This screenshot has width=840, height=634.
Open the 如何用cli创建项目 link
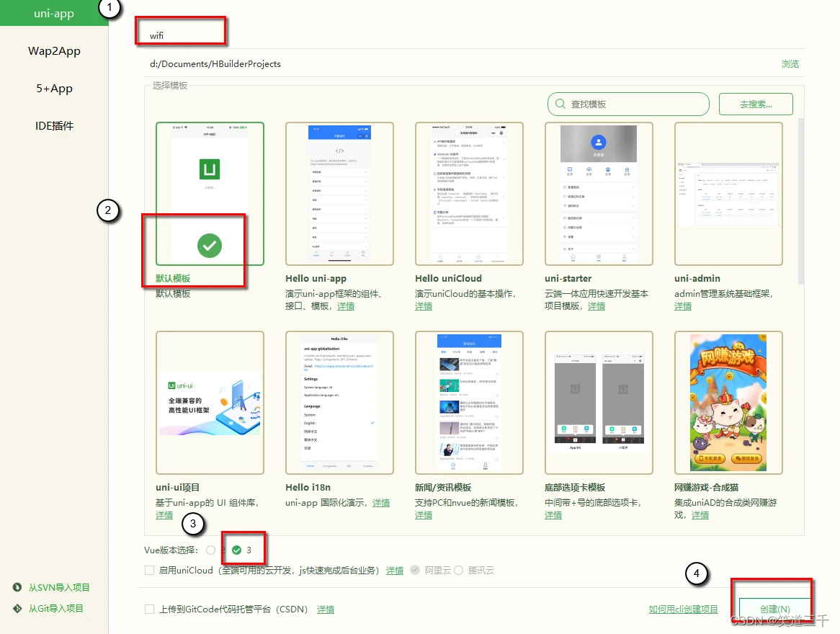tap(683, 610)
